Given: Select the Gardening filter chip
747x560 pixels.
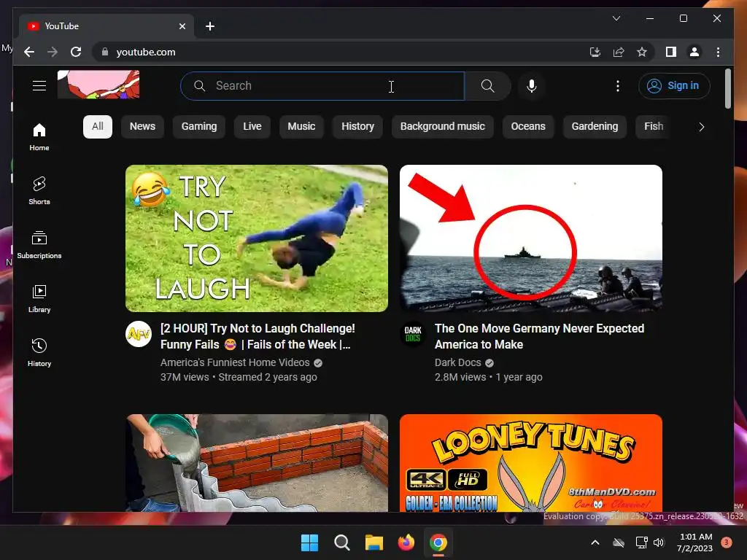Looking at the screenshot, I should click(x=595, y=127).
